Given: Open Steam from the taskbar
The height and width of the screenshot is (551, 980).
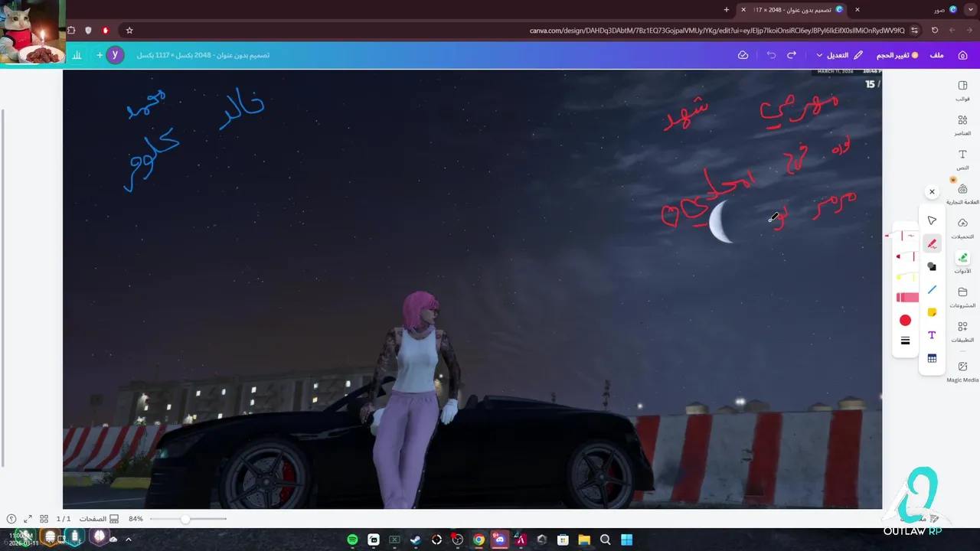Looking at the screenshot, I should [415, 540].
